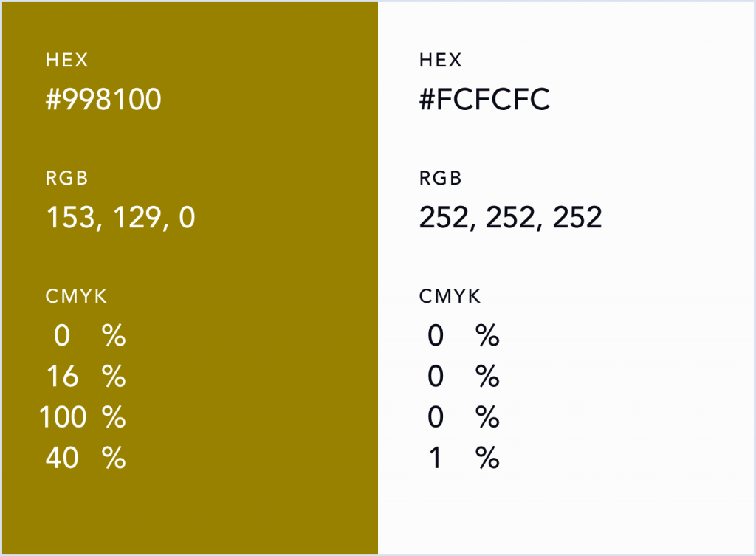Screen dimensions: 756x556
Task: Click the 100 % yellow value
Action: tap(83, 418)
